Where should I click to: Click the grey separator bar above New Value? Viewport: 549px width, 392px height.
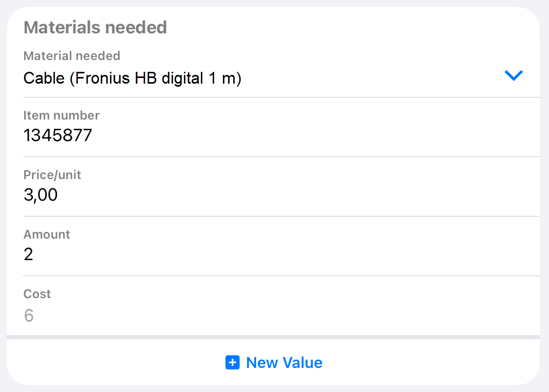[x=273, y=337]
